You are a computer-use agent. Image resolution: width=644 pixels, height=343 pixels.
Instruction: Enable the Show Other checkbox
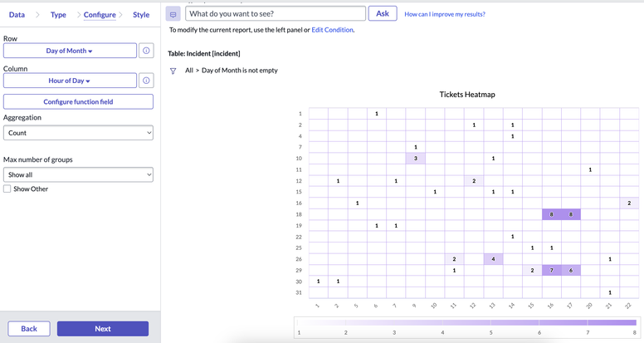[x=7, y=189]
